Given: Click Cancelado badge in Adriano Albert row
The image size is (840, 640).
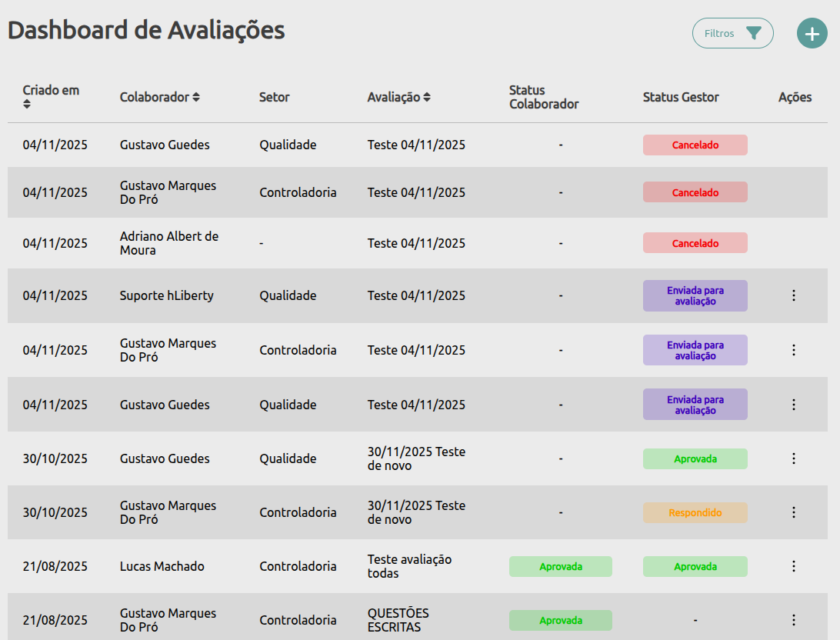Looking at the screenshot, I should click(695, 243).
